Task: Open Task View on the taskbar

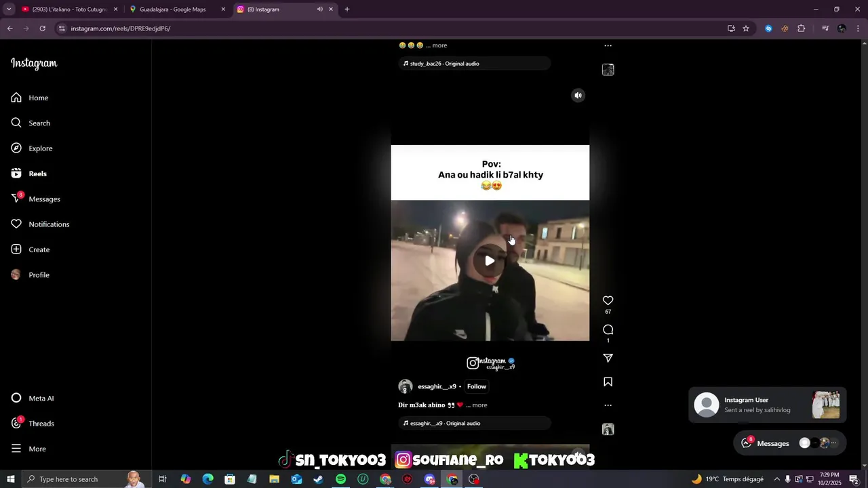Action: pyautogui.click(x=163, y=479)
